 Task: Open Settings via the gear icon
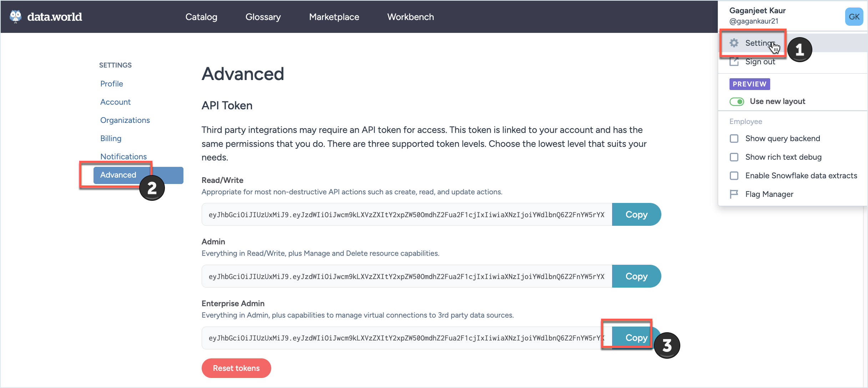coord(734,43)
